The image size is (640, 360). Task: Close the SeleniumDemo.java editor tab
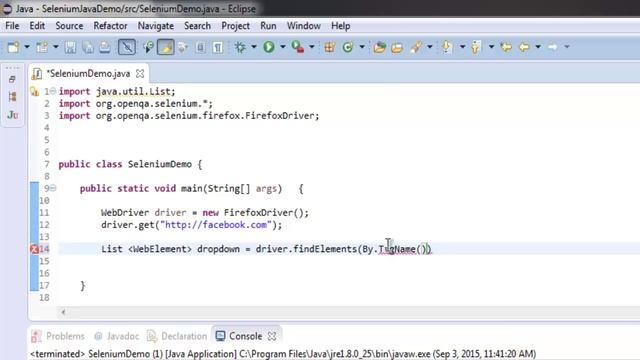coord(140,73)
